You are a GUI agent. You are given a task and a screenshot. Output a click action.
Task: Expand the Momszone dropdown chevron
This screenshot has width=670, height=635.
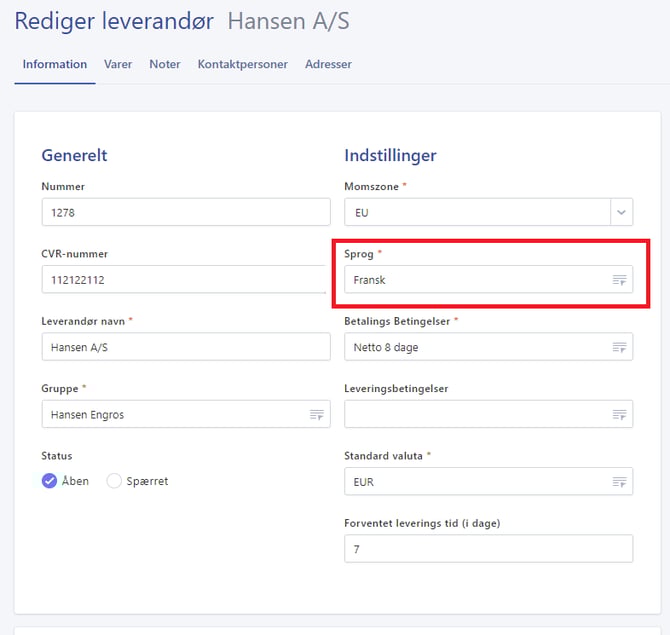pos(621,213)
